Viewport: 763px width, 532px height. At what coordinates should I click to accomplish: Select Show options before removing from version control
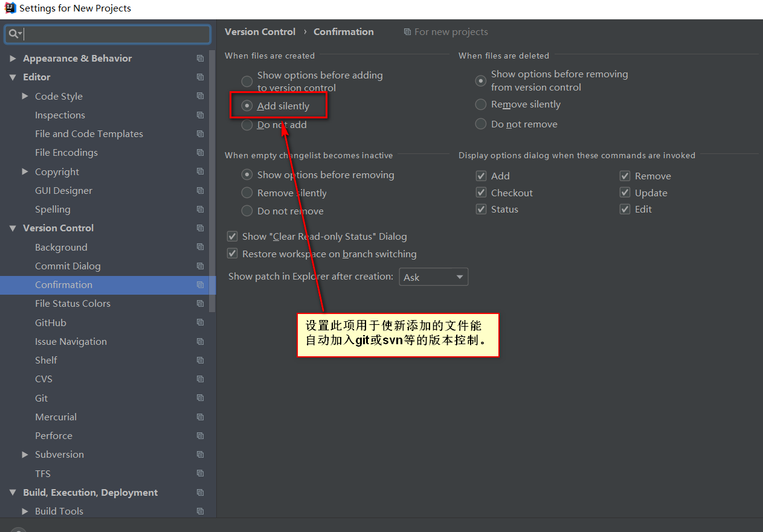point(481,80)
